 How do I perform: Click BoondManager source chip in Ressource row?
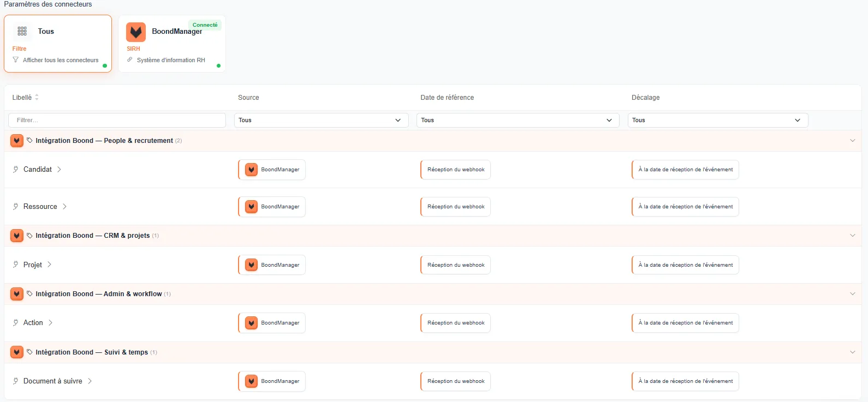272,207
